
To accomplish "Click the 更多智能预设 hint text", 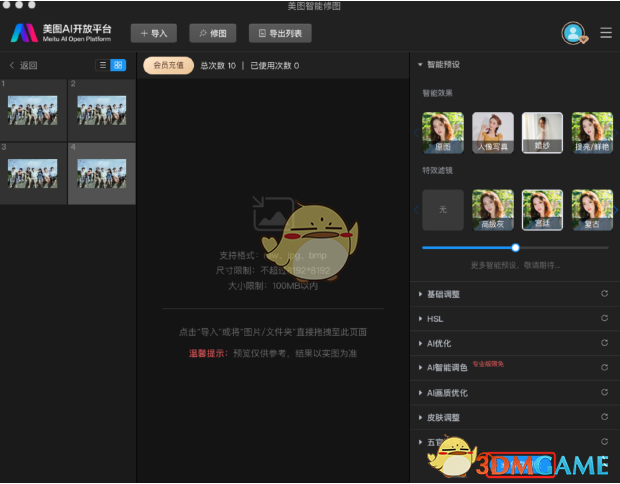I will pos(515,265).
